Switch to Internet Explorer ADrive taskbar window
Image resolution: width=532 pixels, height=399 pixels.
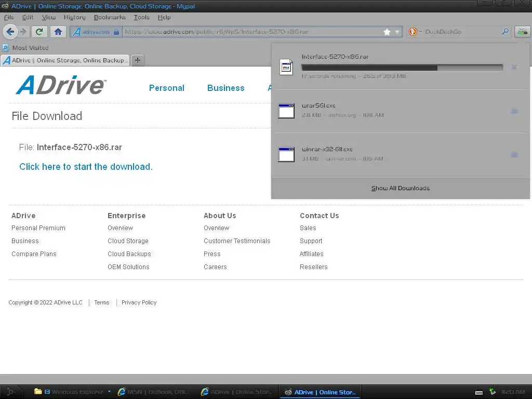pyautogui.click(x=237, y=392)
